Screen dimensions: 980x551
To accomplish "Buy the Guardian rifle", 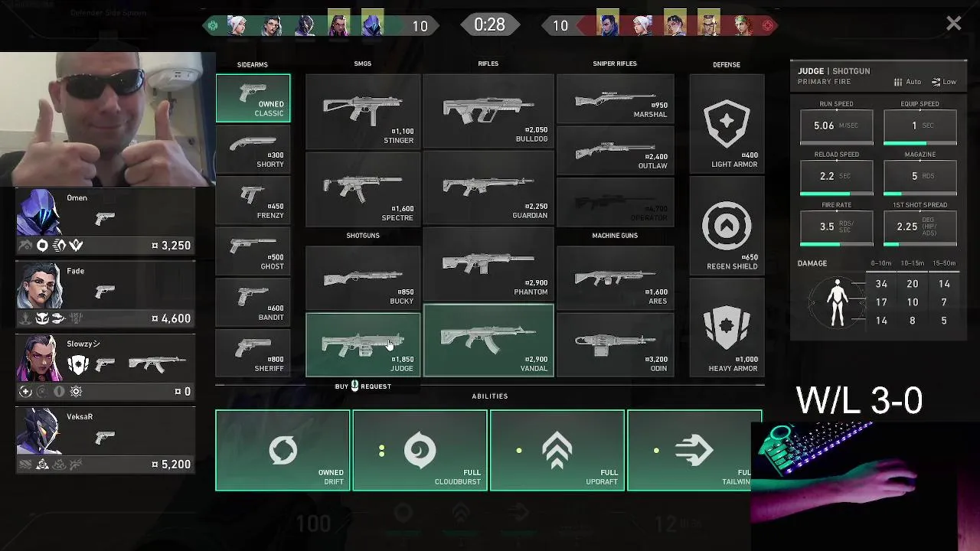I will point(488,188).
